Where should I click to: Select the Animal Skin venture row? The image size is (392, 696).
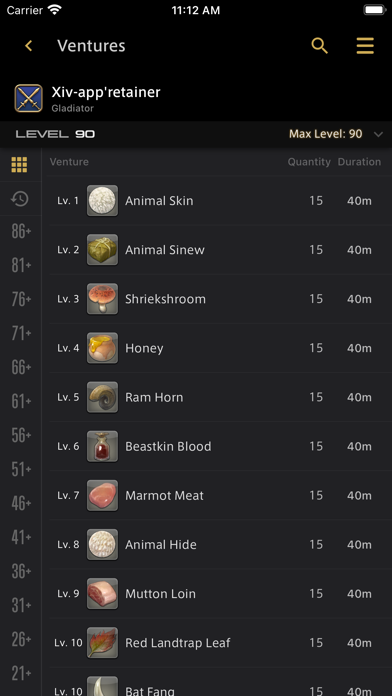(219, 201)
